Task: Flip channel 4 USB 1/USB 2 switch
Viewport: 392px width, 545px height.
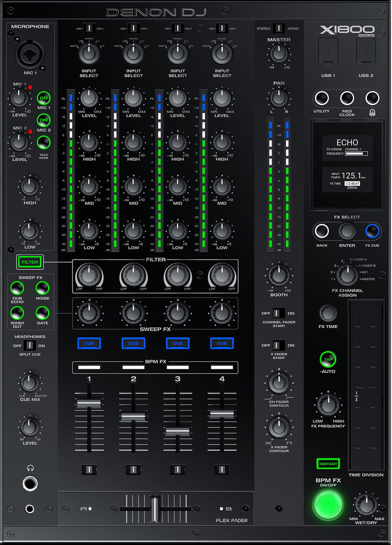Action: [x=222, y=28]
